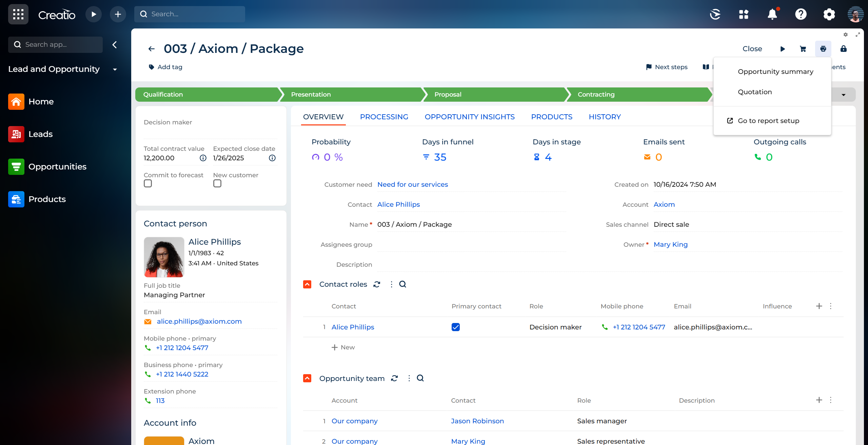Open the app launcher grid icon
The width and height of the screenshot is (868, 445).
(x=18, y=14)
